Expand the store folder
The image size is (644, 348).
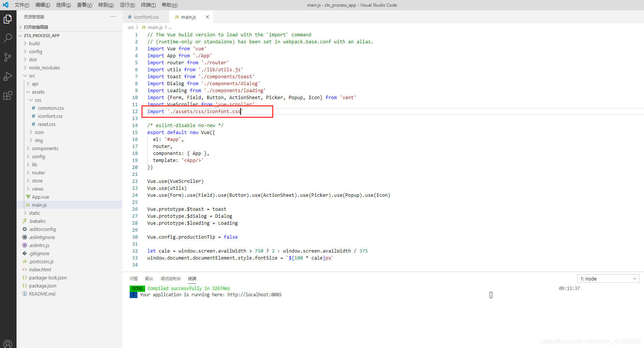[37, 181]
